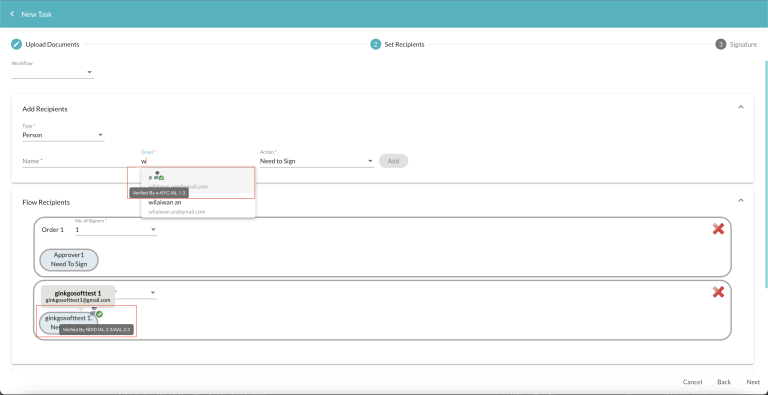This screenshot has width=768, height=395.
Task: Click the Name input field
Action: tap(78, 161)
